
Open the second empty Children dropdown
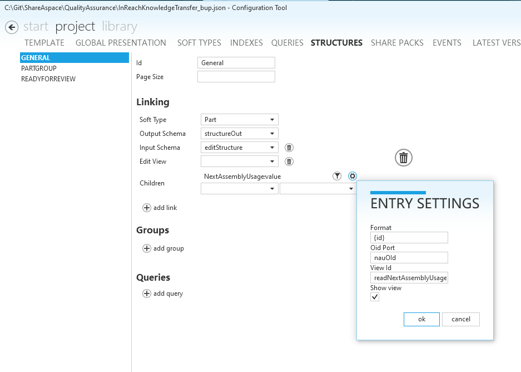point(318,189)
